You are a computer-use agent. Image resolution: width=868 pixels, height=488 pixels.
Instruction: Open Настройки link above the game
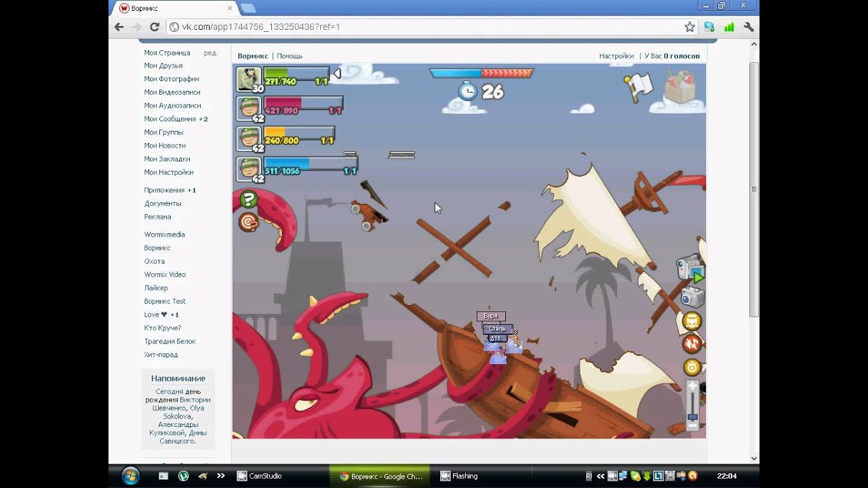[x=616, y=56]
